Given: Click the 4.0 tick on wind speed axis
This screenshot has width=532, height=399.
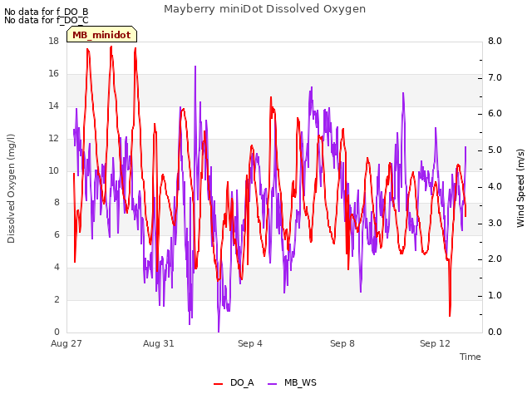Looking at the screenshot, I should pos(495,186).
